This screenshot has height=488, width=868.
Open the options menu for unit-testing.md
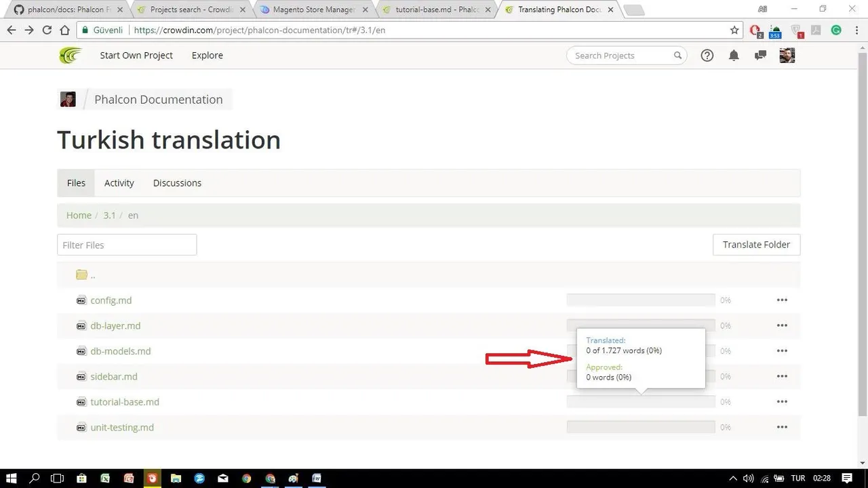click(782, 428)
